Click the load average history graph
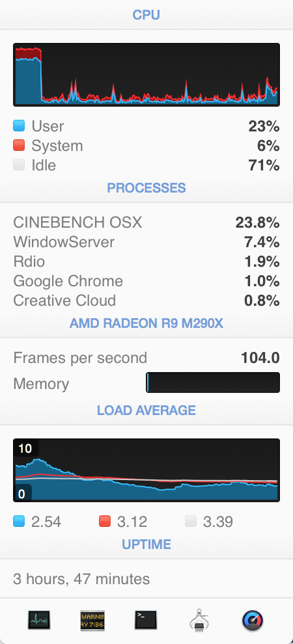The image size is (293, 644). tap(146, 470)
